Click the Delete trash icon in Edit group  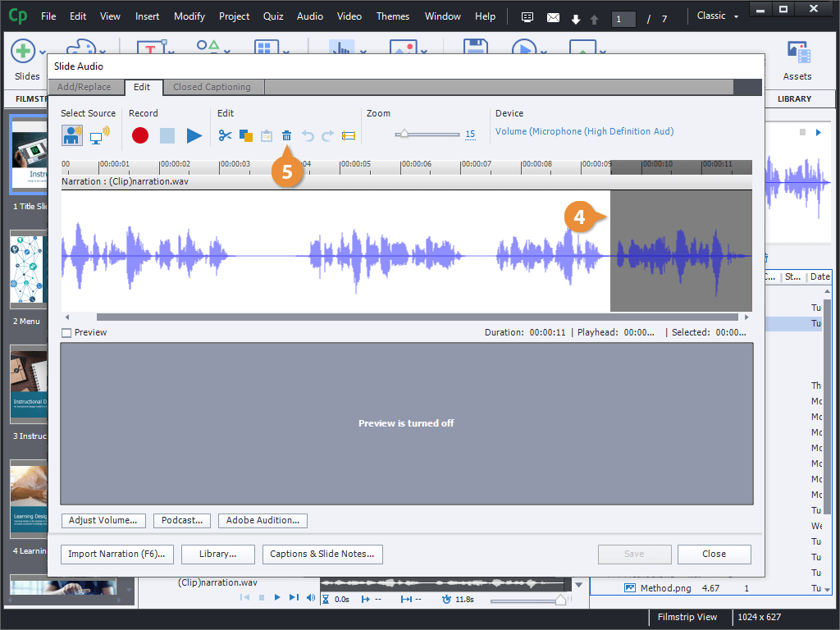286,136
